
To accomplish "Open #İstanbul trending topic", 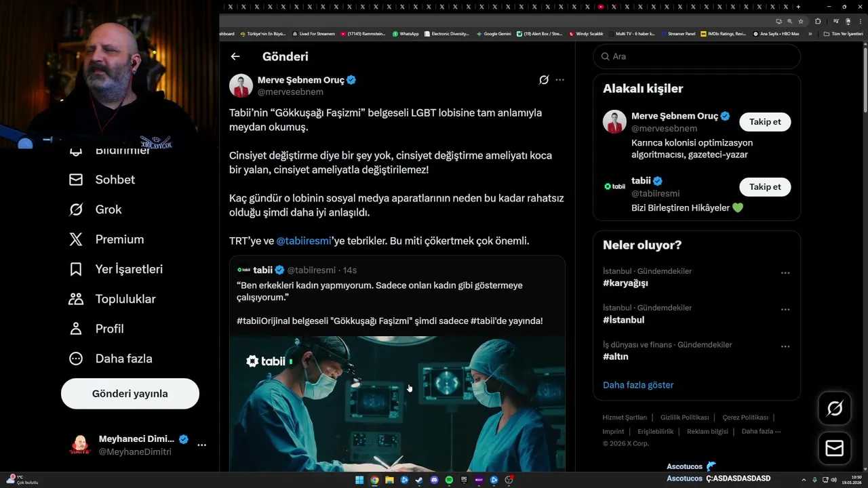I will 623,320.
